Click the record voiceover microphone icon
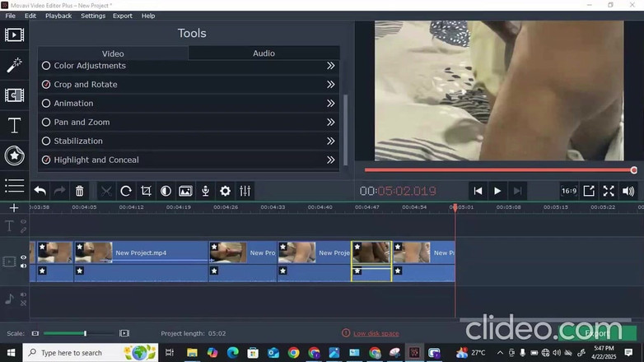The width and height of the screenshot is (644, 362). (205, 191)
